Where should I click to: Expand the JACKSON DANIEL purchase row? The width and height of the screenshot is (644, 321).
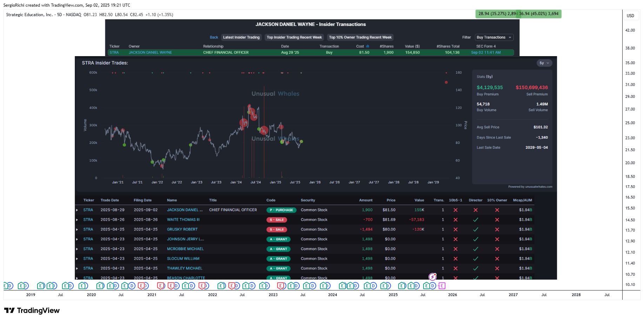point(77,210)
